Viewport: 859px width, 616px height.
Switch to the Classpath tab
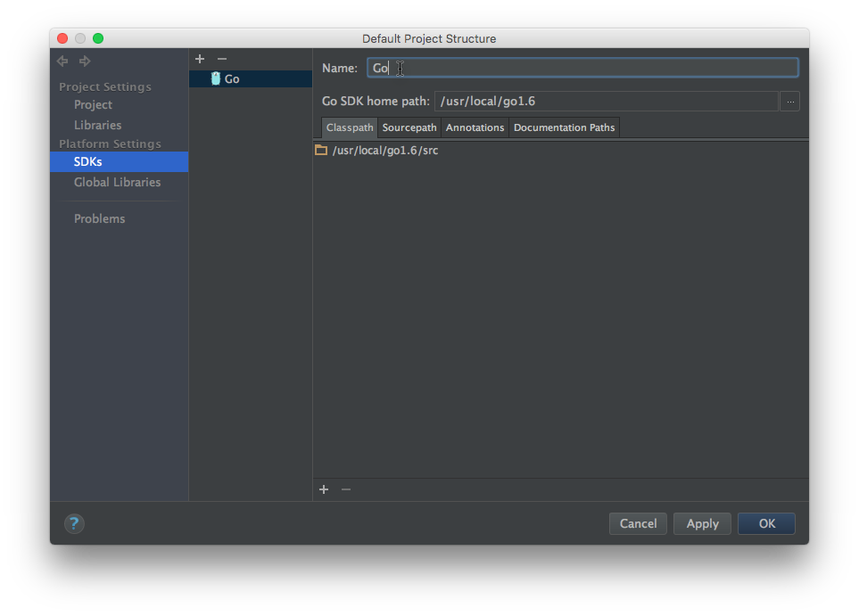(350, 127)
